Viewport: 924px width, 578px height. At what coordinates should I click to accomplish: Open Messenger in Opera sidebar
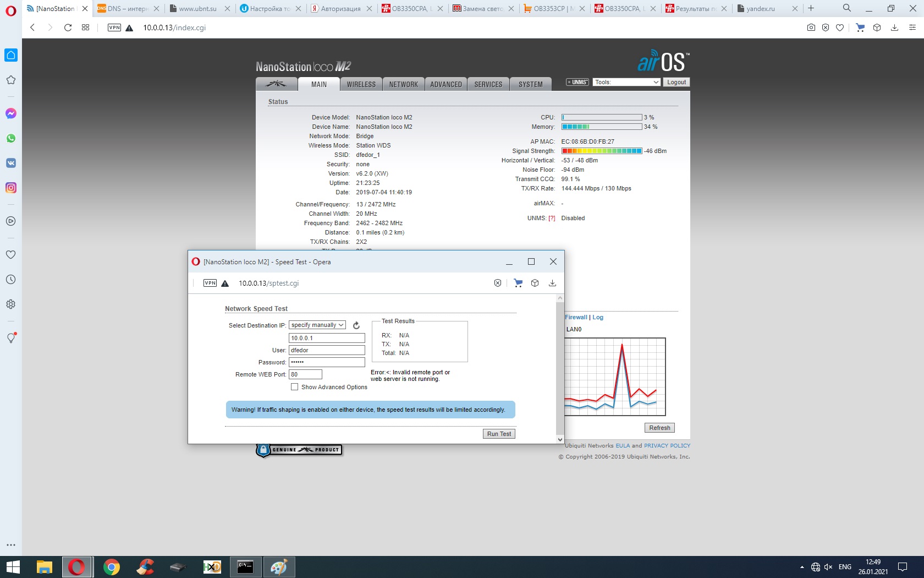point(11,113)
